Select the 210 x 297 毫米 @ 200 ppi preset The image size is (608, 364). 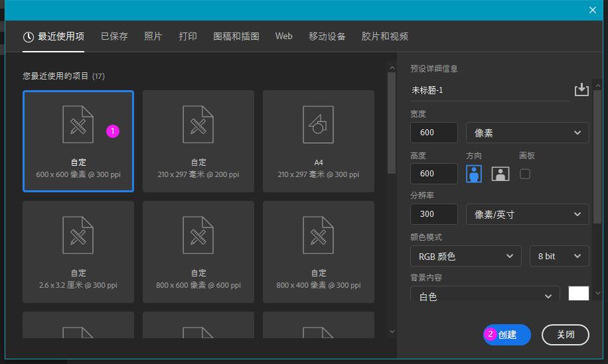coord(198,141)
